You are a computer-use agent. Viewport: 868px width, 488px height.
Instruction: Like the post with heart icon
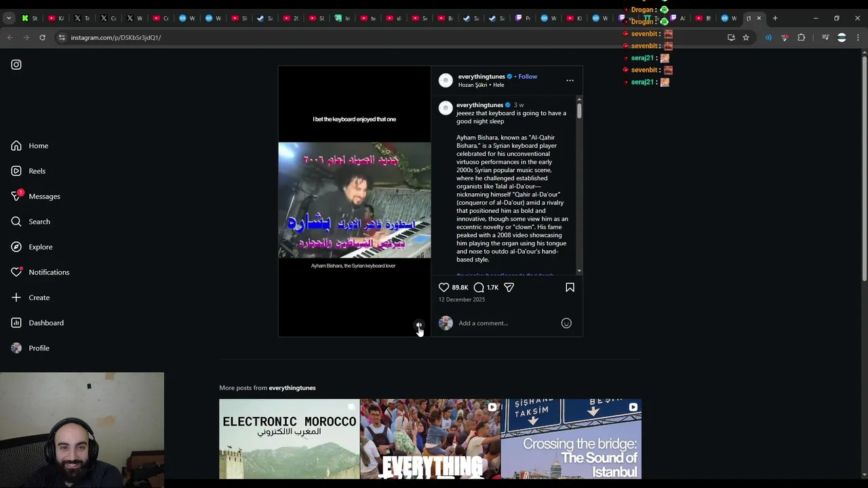click(x=443, y=287)
